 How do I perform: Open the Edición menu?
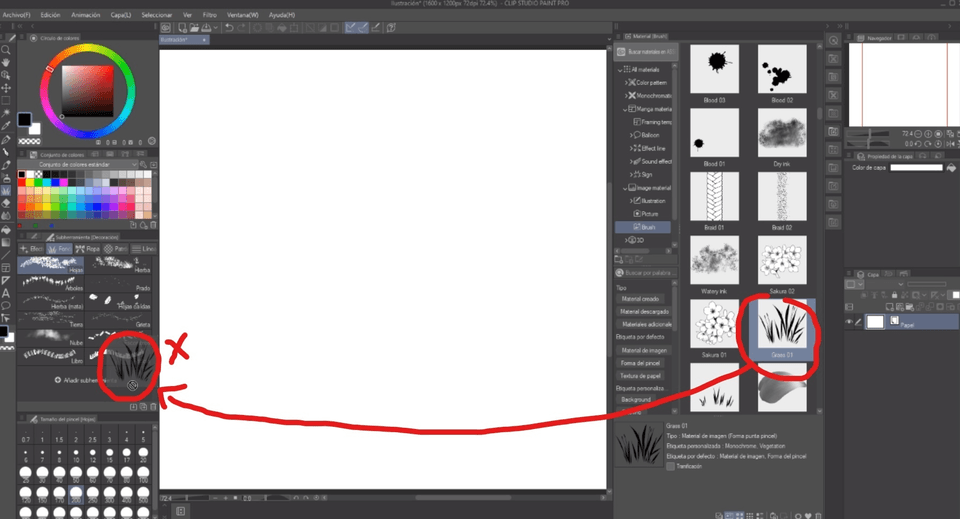(x=50, y=15)
